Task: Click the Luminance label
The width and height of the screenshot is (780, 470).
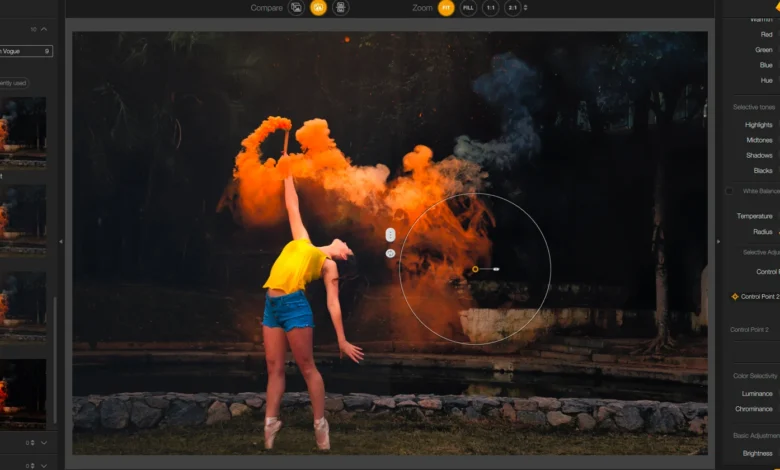Action: click(757, 394)
